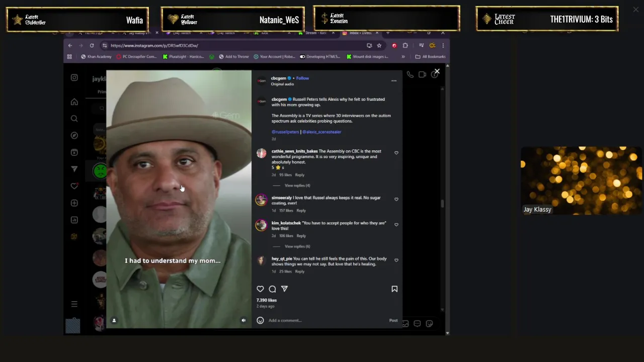Click the comment bubble icon under post
The image size is (644, 362).
pos(272,289)
